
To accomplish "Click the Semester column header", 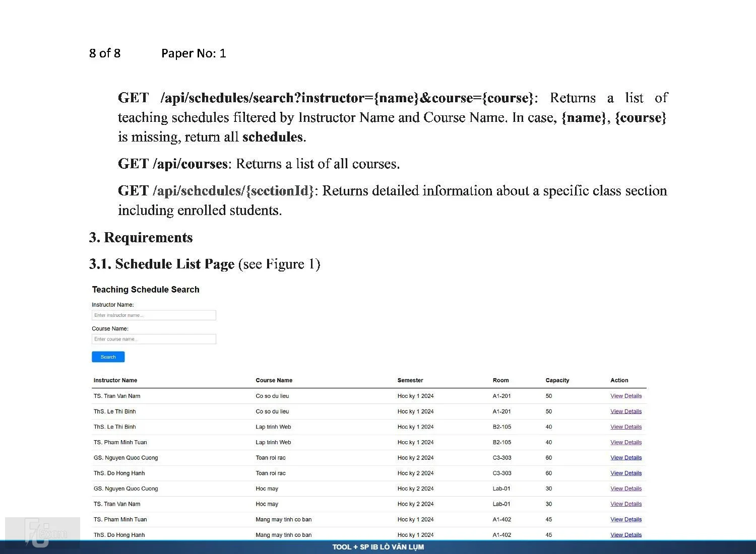I will [410, 380].
